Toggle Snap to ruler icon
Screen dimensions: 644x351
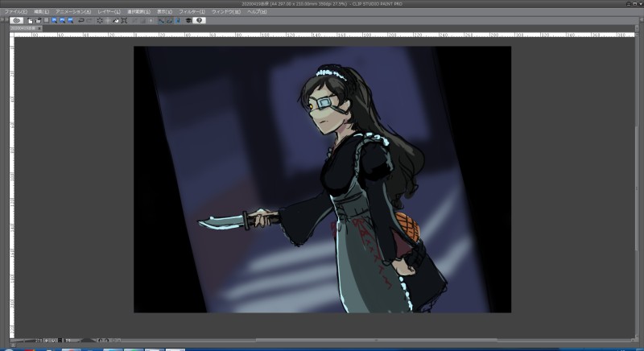click(x=162, y=20)
